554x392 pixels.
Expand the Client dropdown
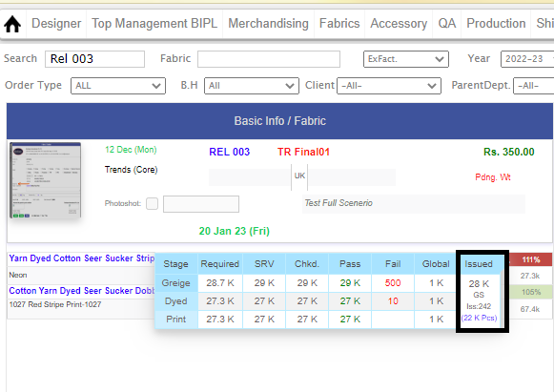[389, 86]
